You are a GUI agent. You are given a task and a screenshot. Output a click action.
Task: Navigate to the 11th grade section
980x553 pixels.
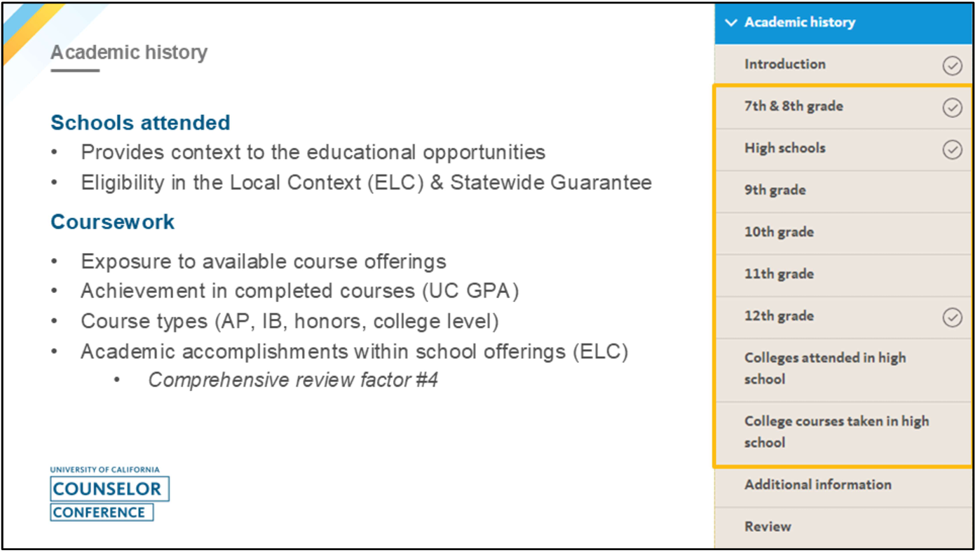pos(779,275)
